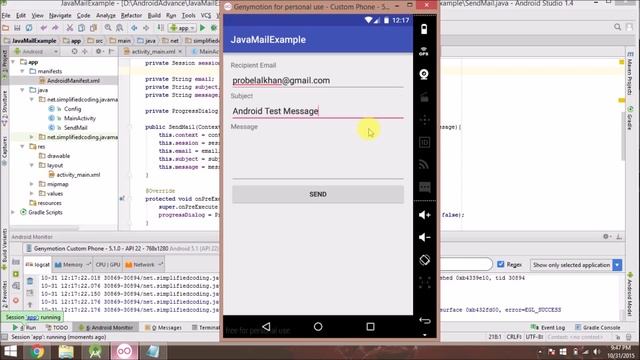Open the File menu
This screenshot has height=360, width=640.
[6, 16]
